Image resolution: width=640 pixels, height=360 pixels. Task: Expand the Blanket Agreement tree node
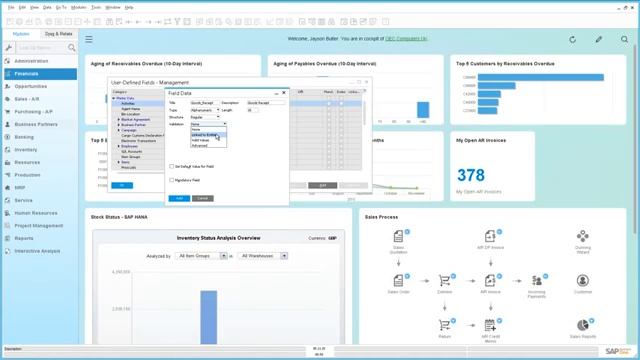[x=119, y=120]
